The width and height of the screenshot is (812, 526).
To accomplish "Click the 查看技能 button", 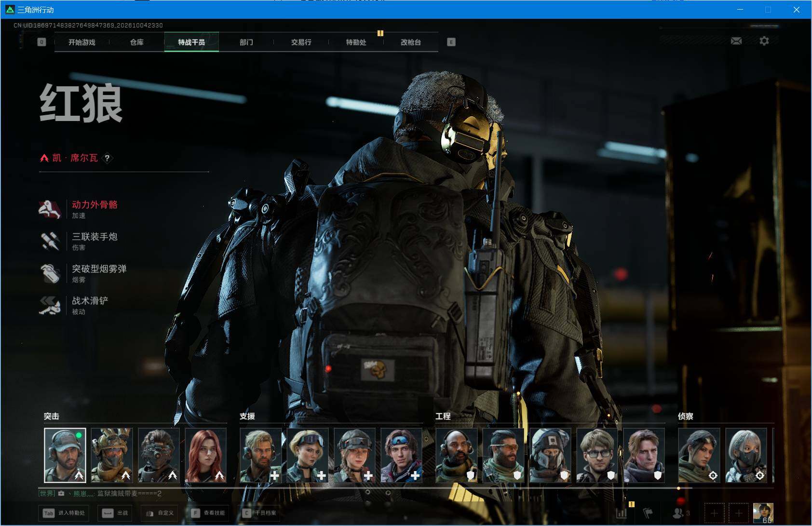I will [207, 513].
